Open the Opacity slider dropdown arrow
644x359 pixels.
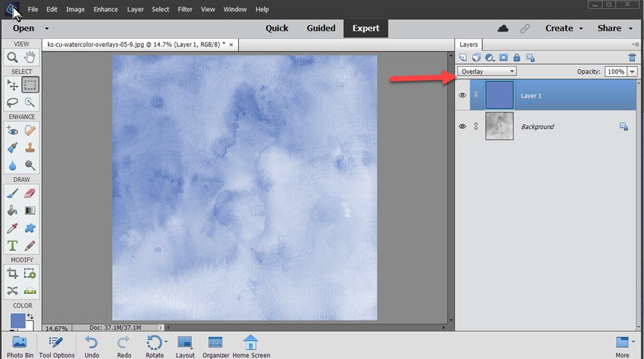(x=632, y=72)
